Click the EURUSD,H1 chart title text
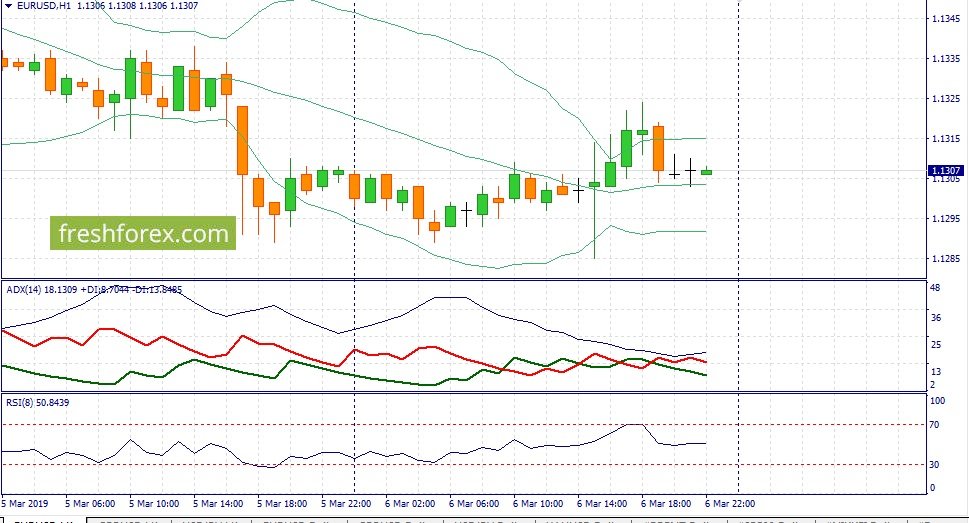Image resolution: width=969 pixels, height=523 pixels. pos(44,6)
